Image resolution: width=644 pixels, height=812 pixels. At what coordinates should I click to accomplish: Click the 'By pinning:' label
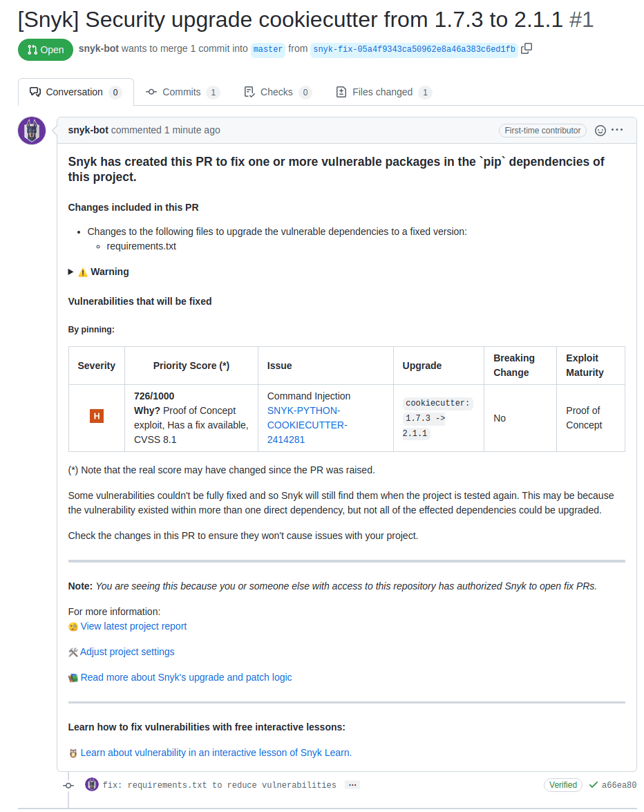[x=91, y=330]
